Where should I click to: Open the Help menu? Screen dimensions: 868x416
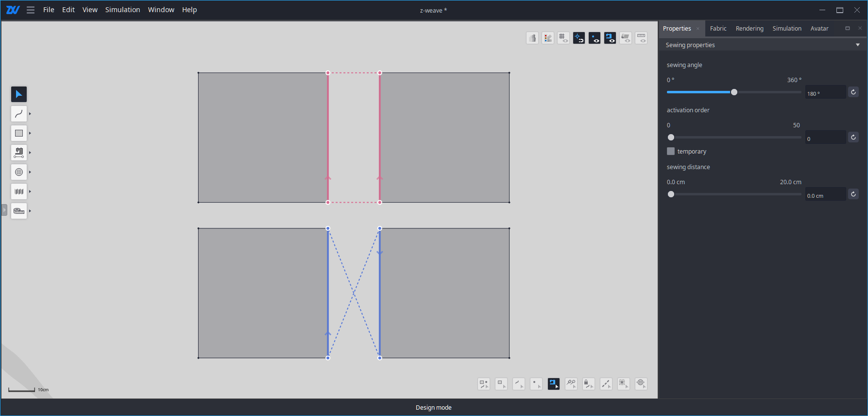coord(189,10)
